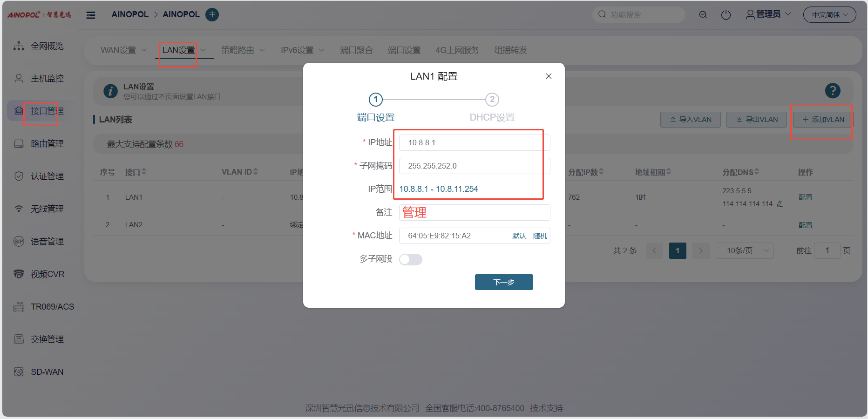The width and height of the screenshot is (868, 419).
Task: Click the 子网掩码 input field
Action: [x=474, y=166]
